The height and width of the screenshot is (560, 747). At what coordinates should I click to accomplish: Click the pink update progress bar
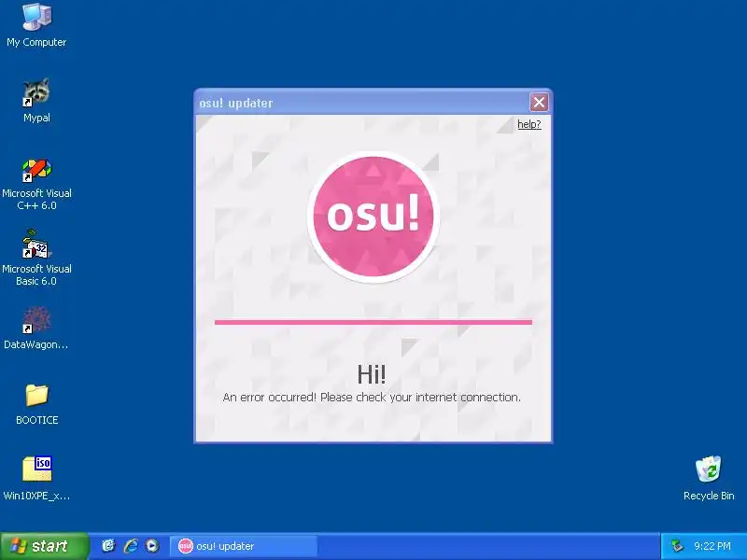tap(373, 322)
